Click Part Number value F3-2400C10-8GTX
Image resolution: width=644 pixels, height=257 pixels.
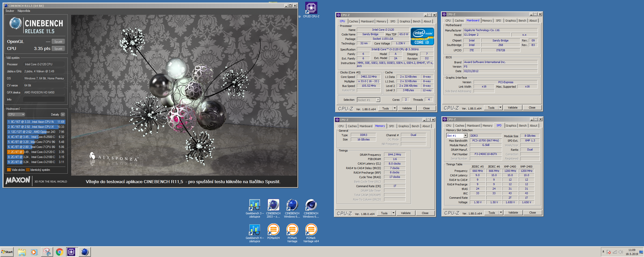(486, 154)
